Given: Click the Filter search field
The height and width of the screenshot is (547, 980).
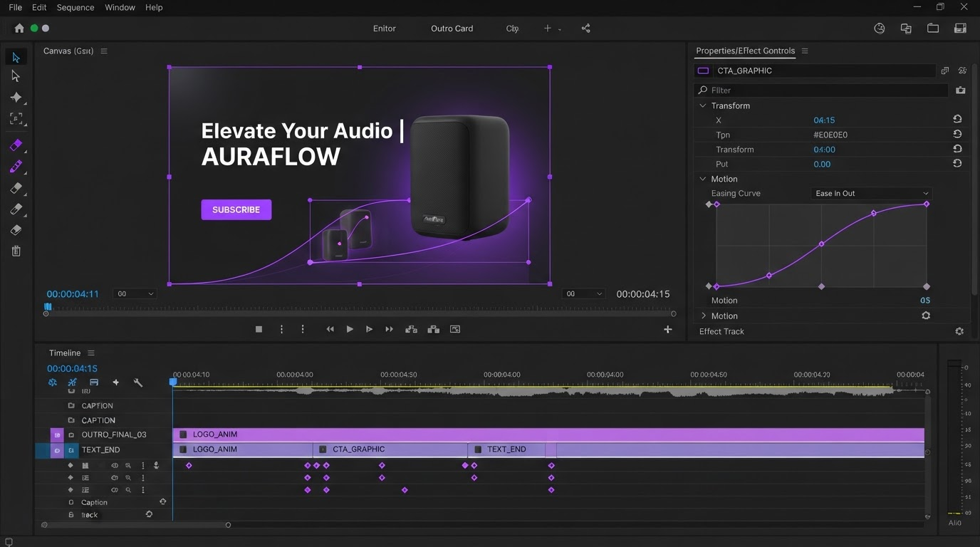Looking at the screenshot, I should point(822,90).
